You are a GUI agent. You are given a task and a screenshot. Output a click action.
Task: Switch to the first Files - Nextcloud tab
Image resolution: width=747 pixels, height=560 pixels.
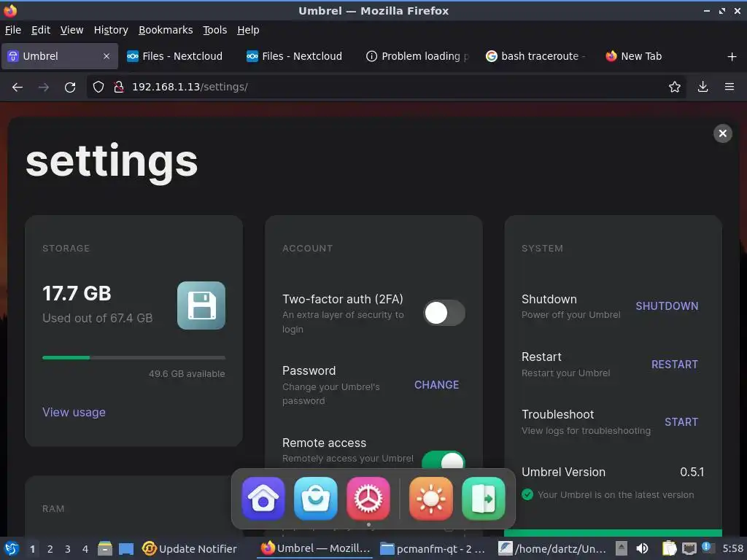coord(179,56)
